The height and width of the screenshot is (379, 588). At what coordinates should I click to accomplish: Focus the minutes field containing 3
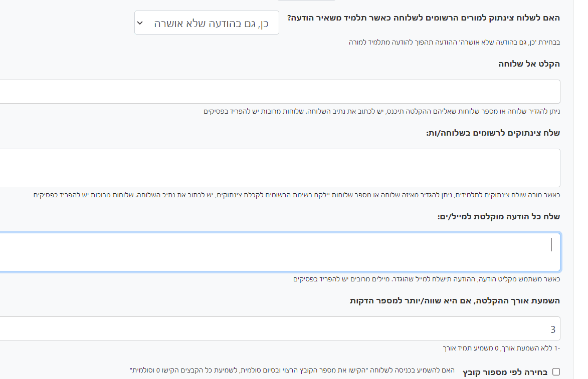click(280, 328)
